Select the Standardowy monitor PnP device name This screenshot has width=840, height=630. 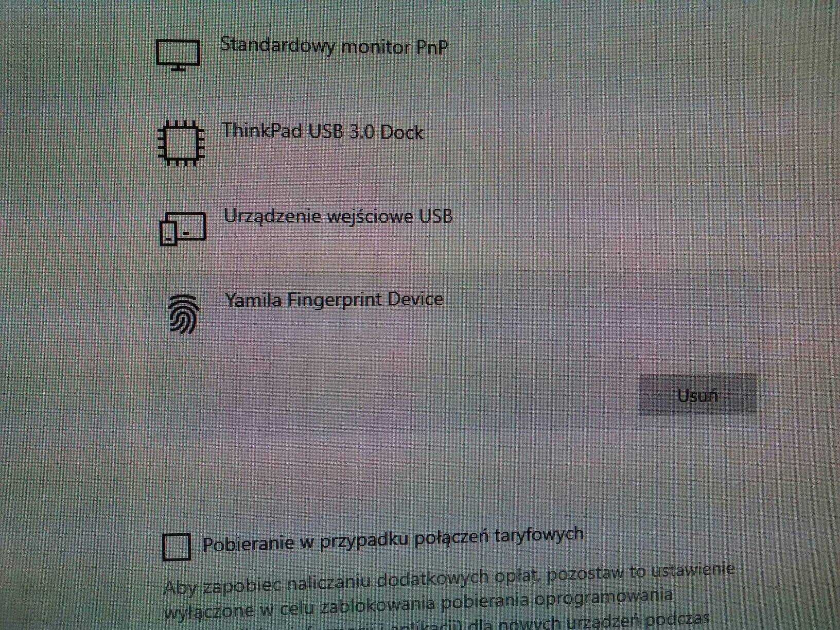(334, 46)
